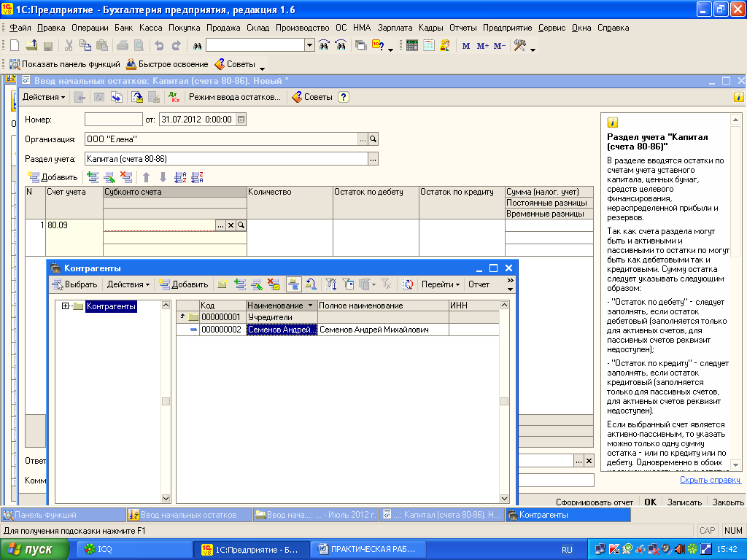Image resolution: width=747 pixels, height=560 pixels.
Task: Click Добавить in the Контрагенты toolbar
Action: pyautogui.click(x=184, y=284)
